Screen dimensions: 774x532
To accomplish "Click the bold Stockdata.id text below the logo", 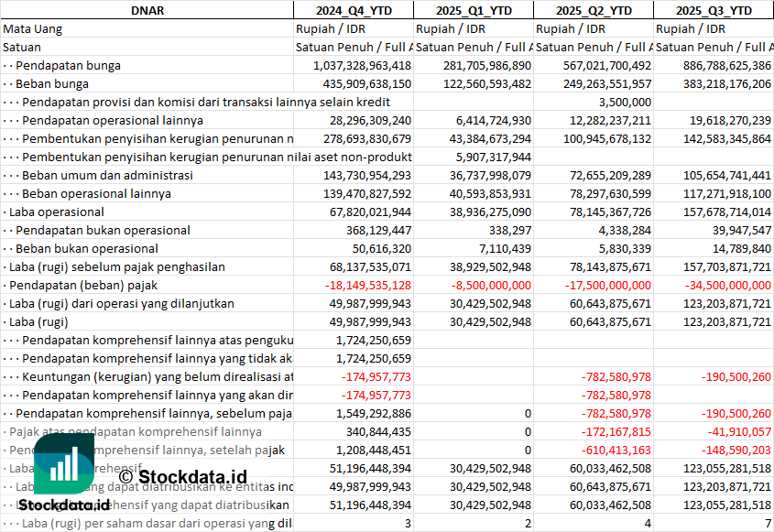I will [64, 505].
